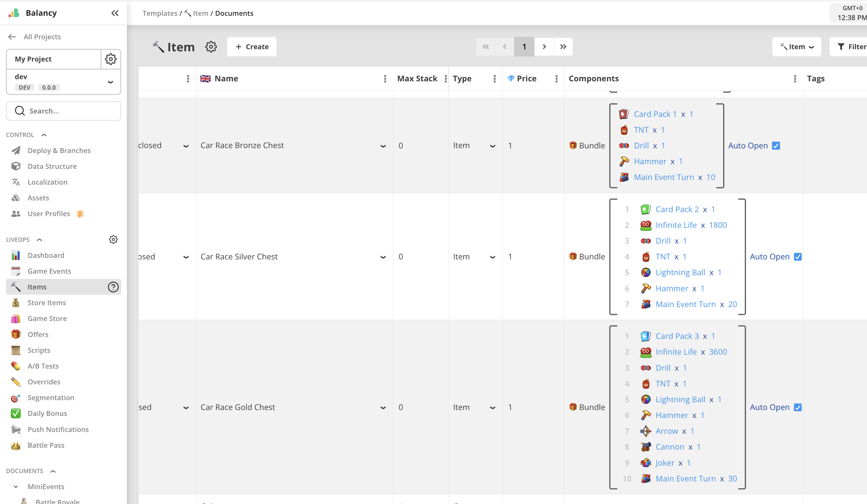The width and height of the screenshot is (867, 504).
Task: Open the Card Pack 3 link
Action: coord(677,336)
